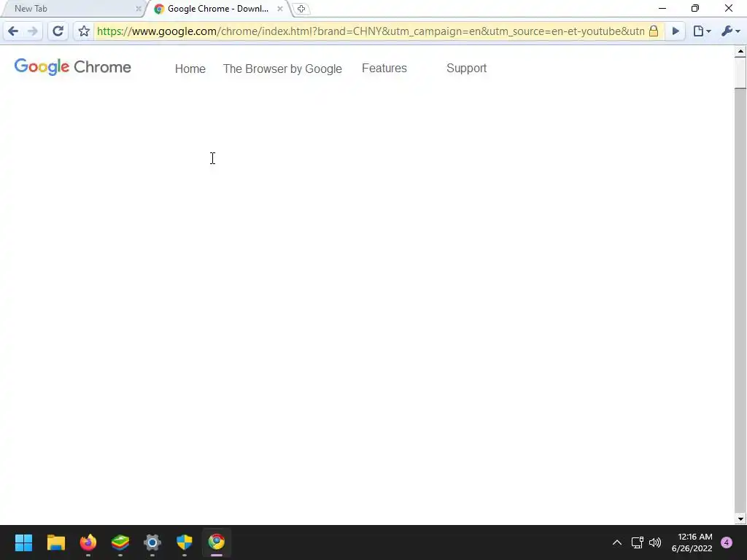Restore down the Chrome window

point(695,9)
